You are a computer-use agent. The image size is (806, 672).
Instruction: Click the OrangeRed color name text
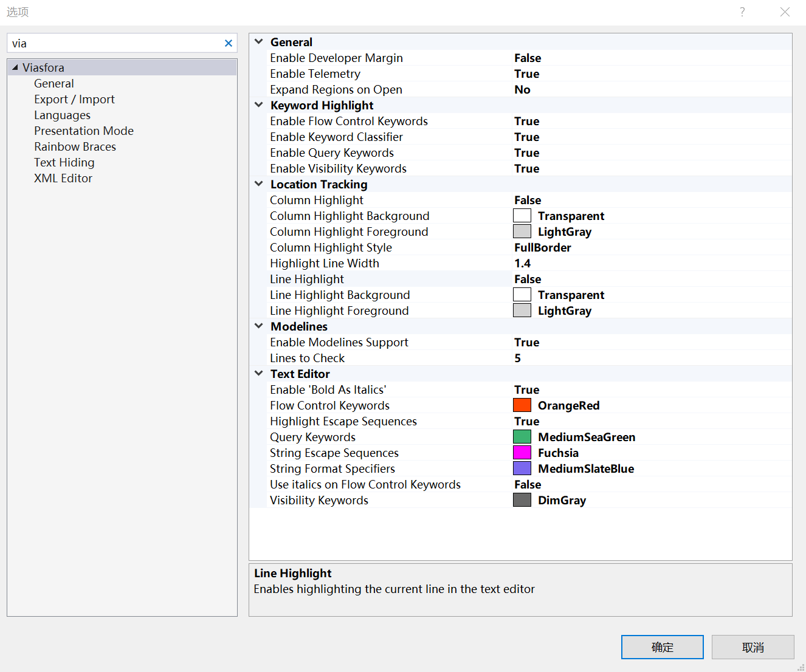(569, 405)
